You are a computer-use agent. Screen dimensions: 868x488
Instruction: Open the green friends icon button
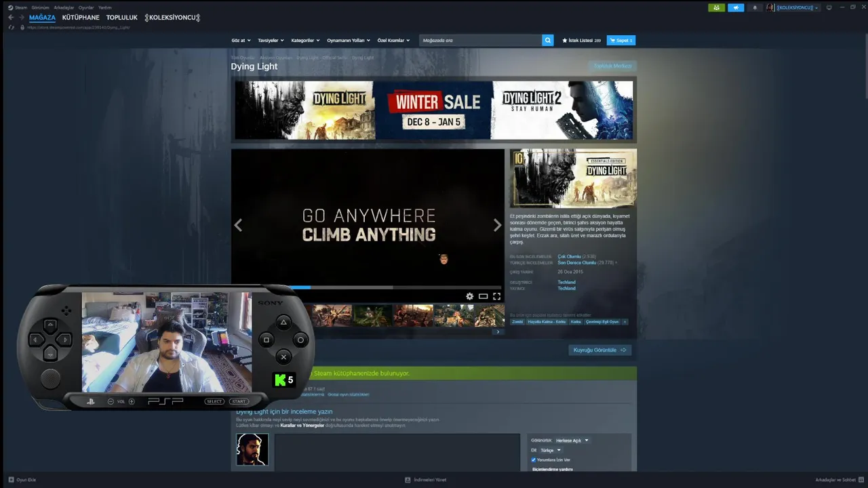click(717, 7)
